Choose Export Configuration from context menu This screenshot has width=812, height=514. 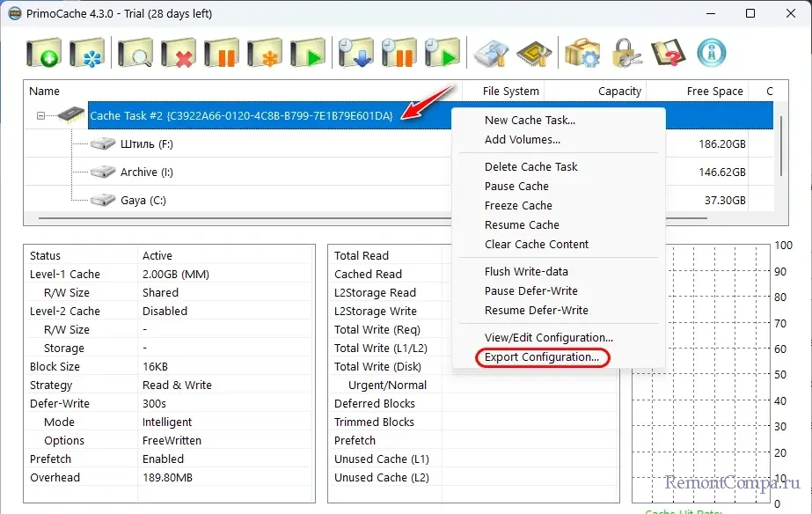pyautogui.click(x=541, y=357)
